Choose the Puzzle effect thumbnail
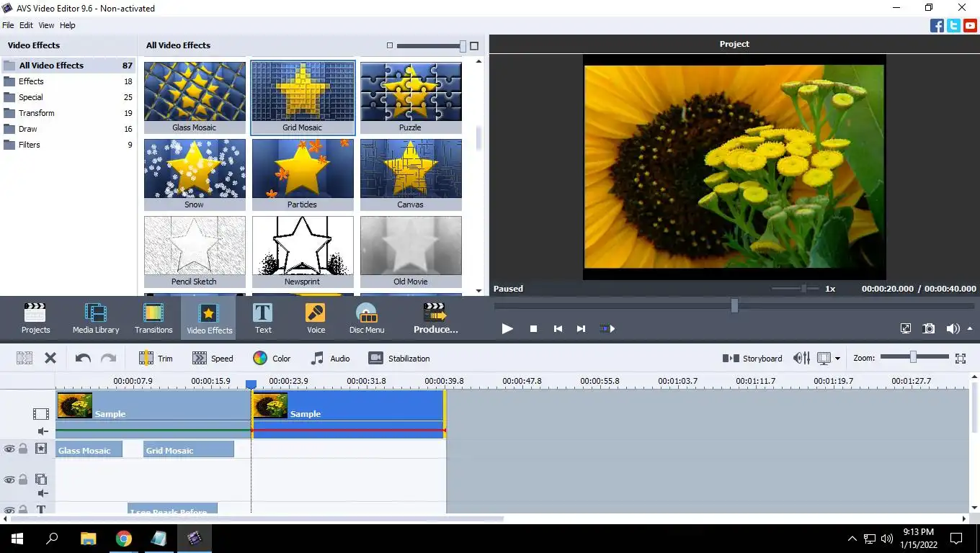Image resolution: width=980 pixels, height=553 pixels. click(x=411, y=97)
